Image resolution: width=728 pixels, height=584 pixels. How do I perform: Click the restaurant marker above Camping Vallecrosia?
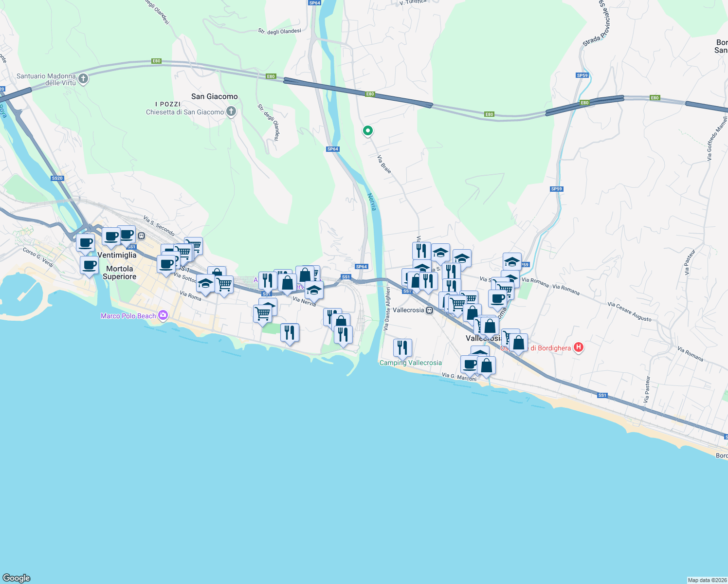click(402, 347)
